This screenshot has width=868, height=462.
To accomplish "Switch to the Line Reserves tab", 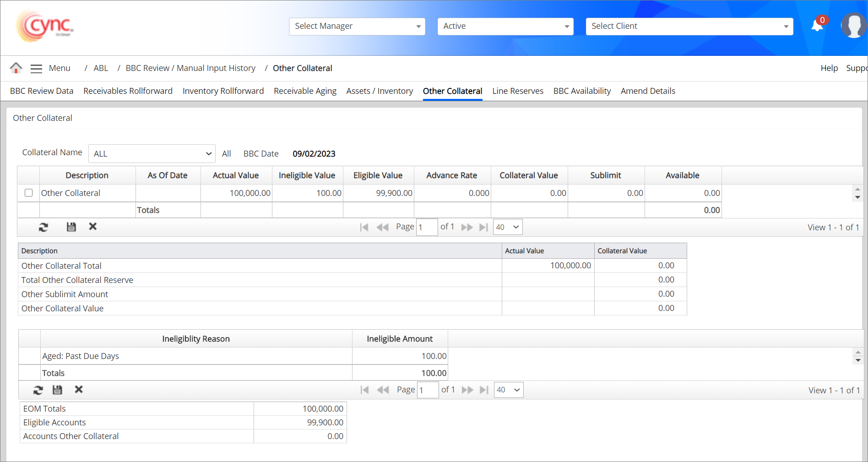I will point(518,91).
